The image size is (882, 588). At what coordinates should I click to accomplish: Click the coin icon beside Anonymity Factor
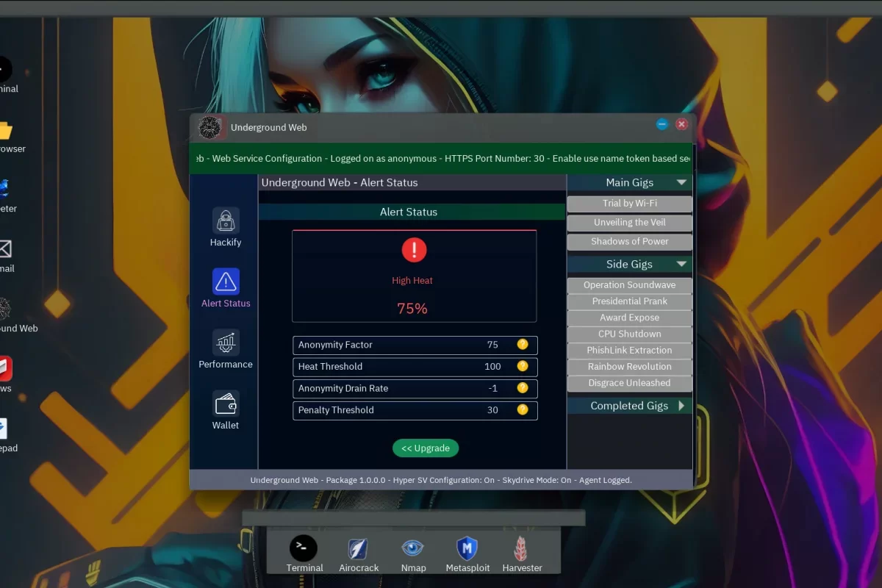tap(523, 345)
